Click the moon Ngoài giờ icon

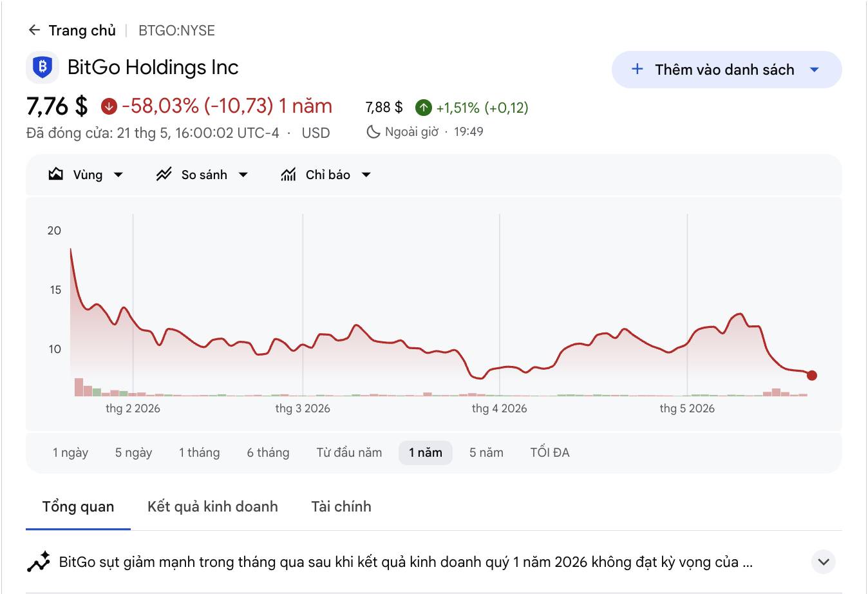pyautogui.click(x=373, y=132)
